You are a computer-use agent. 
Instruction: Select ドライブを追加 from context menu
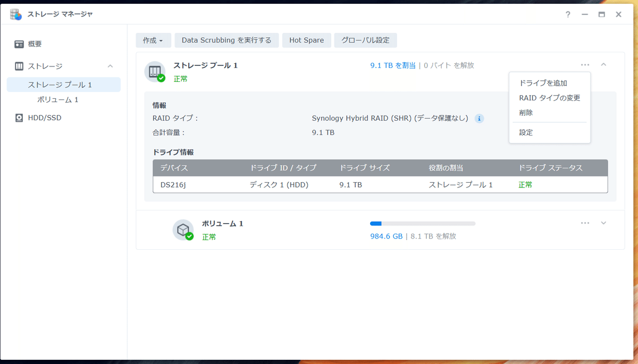549,83
